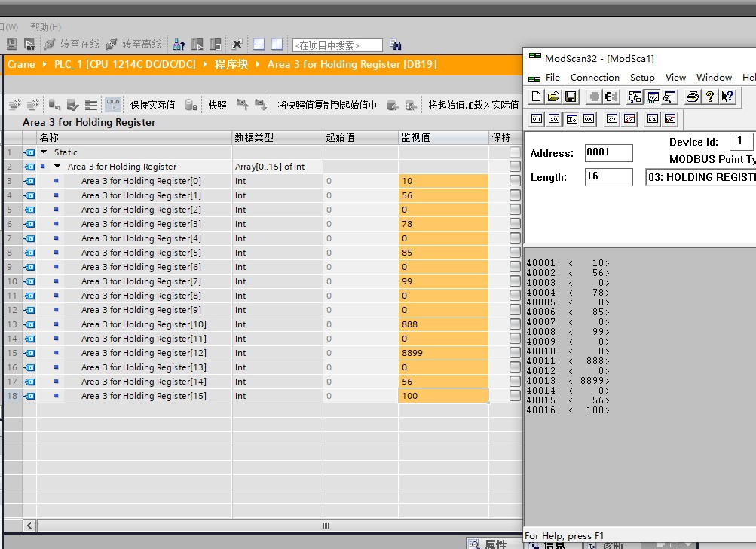Click the 转至在线 go online button
This screenshot has width=756, height=549.
coord(72,44)
